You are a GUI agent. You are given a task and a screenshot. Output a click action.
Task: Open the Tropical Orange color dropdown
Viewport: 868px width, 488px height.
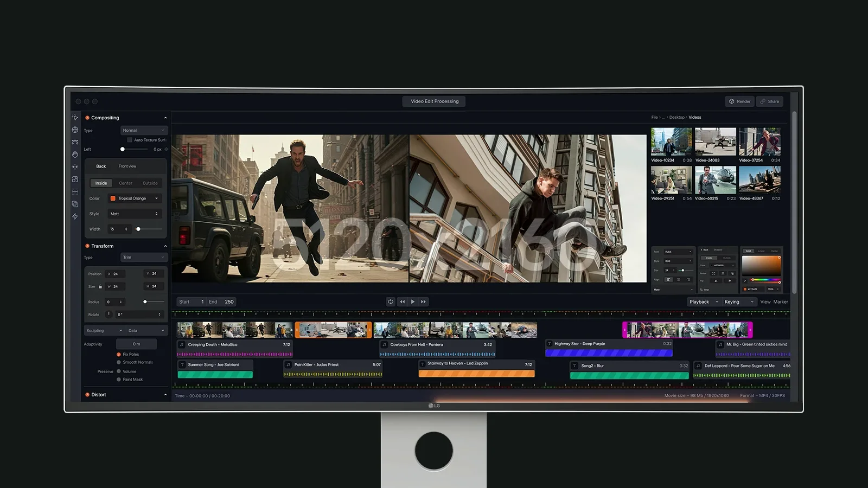135,198
